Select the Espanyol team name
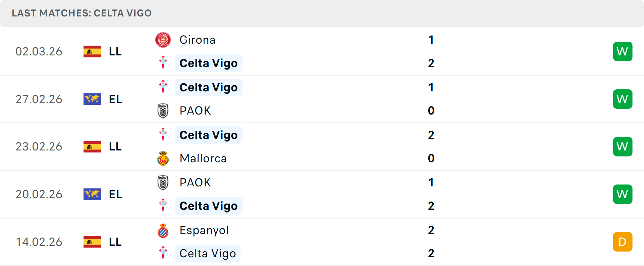This screenshot has height=266, width=644. [204, 230]
